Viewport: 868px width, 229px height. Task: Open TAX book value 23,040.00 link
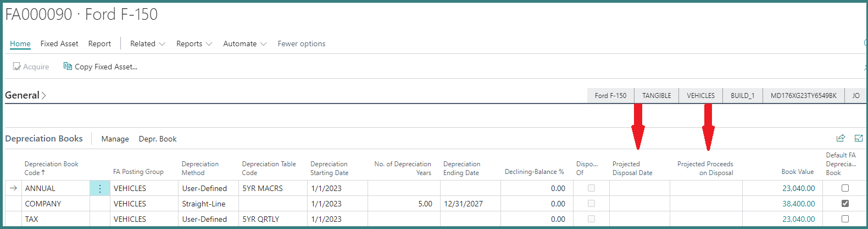click(799, 219)
